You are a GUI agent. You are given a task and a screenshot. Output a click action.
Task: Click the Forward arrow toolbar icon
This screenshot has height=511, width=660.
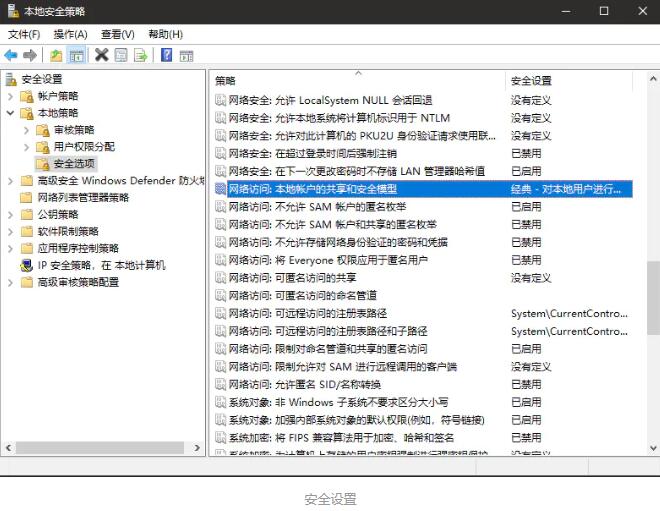pyautogui.click(x=30, y=55)
